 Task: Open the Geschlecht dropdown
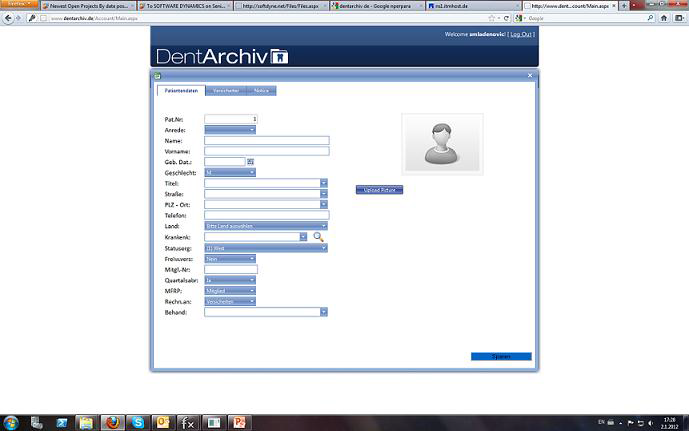pyautogui.click(x=230, y=173)
